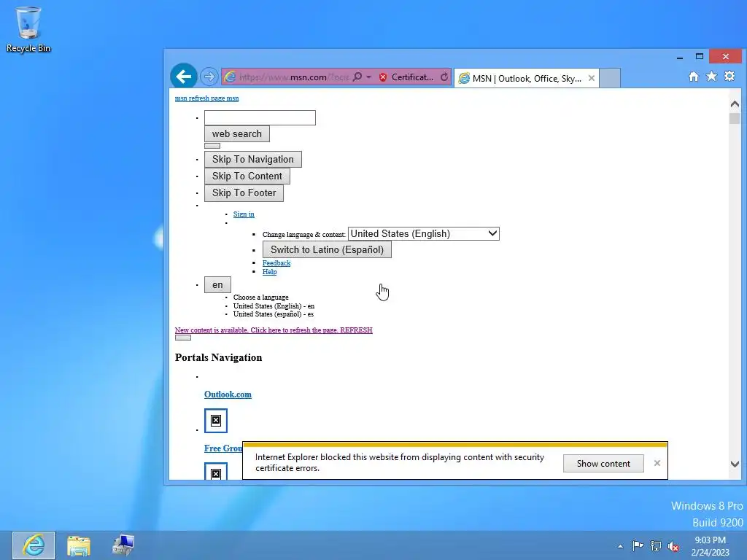Click the web search button
Screen dimensions: 747x560
pyautogui.click(x=237, y=134)
